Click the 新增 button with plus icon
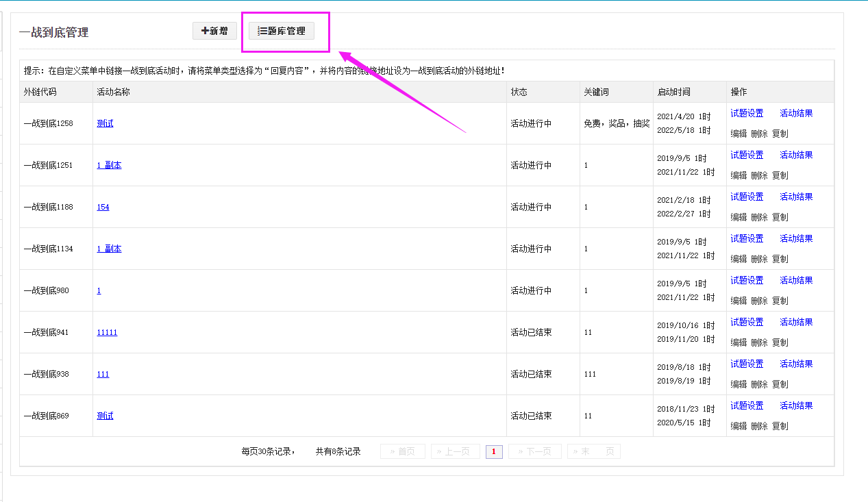The width and height of the screenshot is (868, 502). pos(214,31)
